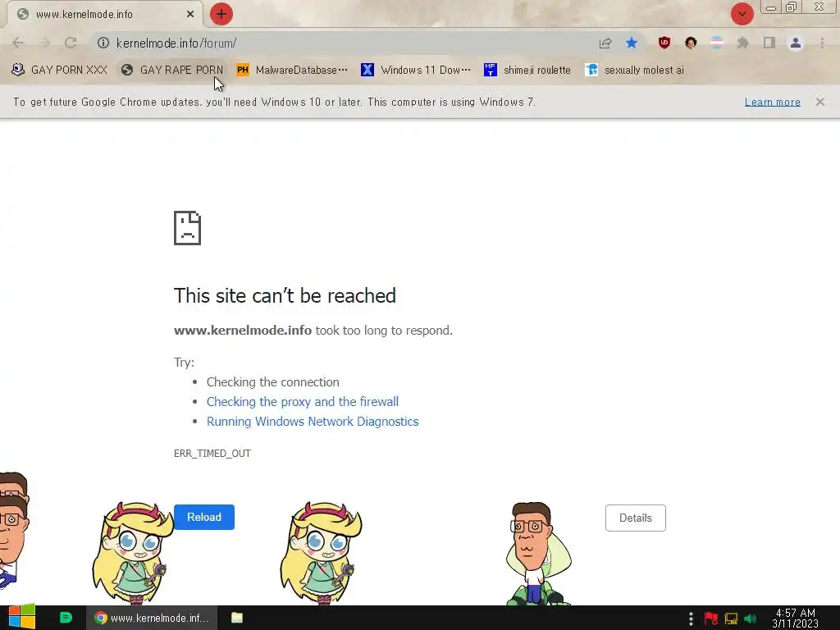The height and width of the screenshot is (630, 840).
Task: Share this page icon in address bar
Action: point(605,43)
